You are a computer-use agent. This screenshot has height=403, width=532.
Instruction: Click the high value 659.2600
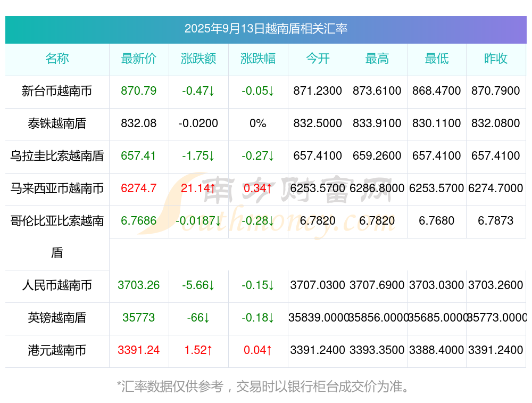[x=377, y=156]
